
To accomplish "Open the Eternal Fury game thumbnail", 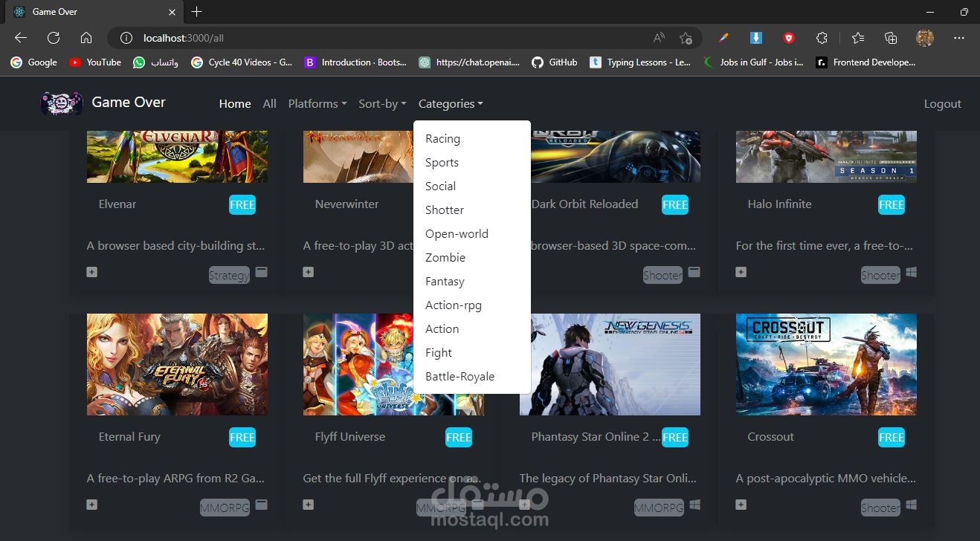I will 177,364.
